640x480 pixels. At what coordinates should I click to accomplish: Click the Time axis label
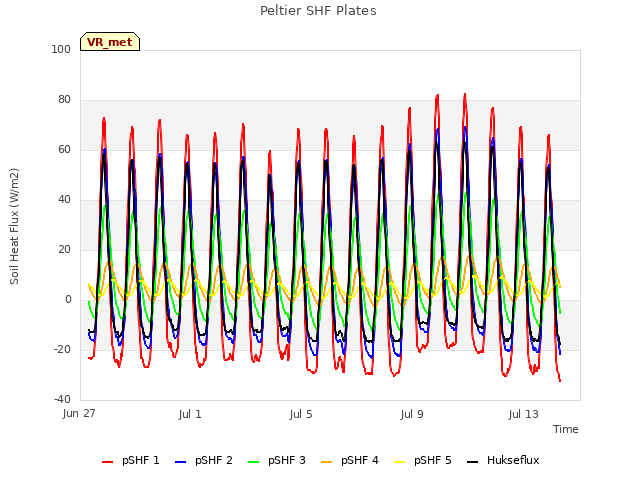point(566,429)
